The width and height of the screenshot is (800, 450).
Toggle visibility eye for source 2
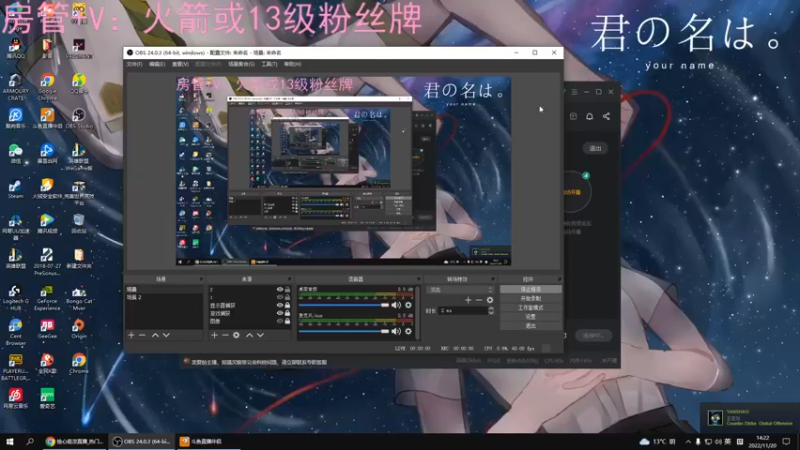coord(280,289)
